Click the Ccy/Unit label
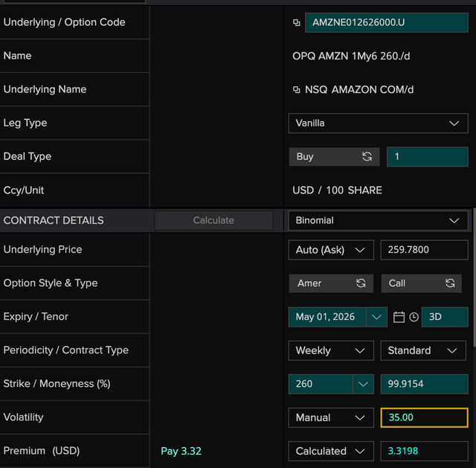This screenshot has width=476, height=468. pyautogui.click(x=24, y=190)
